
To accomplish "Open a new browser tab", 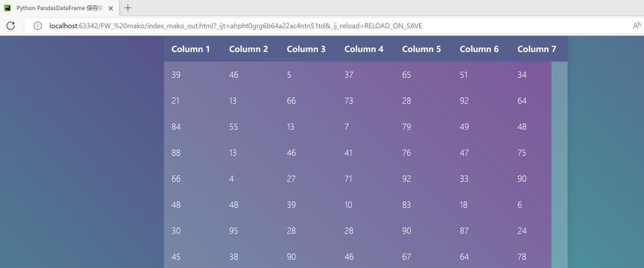I will (128, 8).
